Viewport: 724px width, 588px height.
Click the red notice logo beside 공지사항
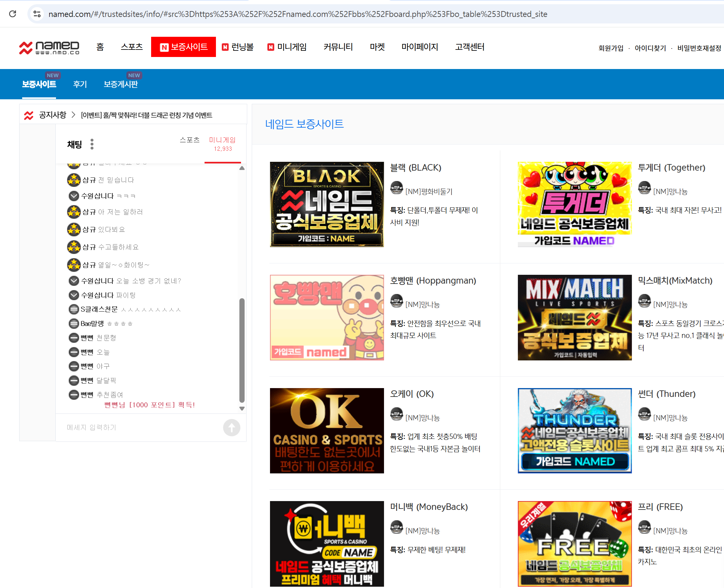tap(29, 116)
